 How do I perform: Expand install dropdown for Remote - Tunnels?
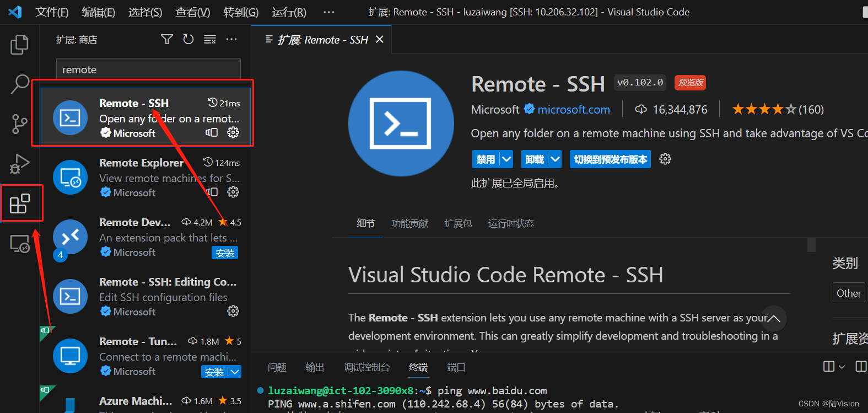235,372
